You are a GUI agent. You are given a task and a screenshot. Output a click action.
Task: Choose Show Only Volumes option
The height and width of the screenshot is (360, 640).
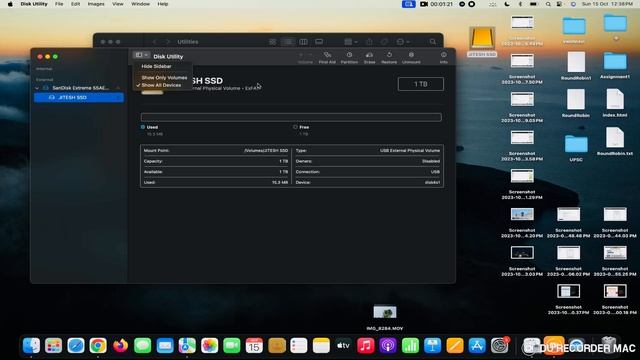164,78
